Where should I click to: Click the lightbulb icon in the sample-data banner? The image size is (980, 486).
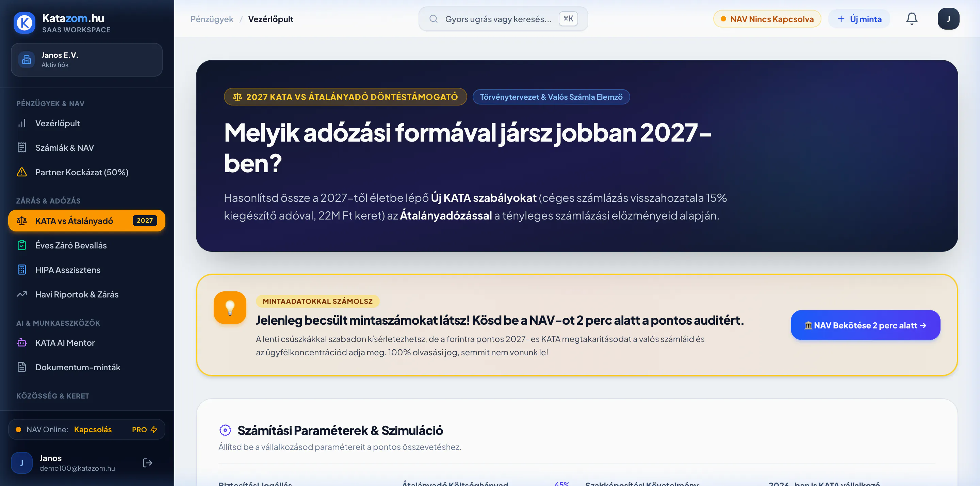230,308
